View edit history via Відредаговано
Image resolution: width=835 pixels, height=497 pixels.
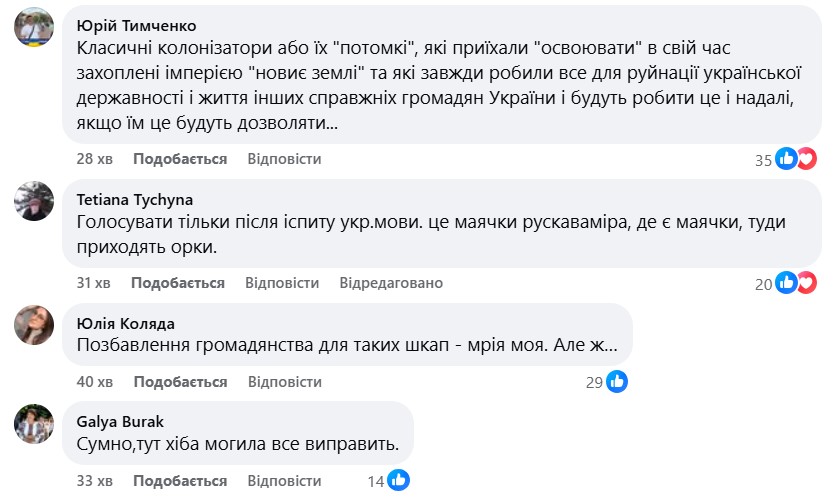(391, 283)
